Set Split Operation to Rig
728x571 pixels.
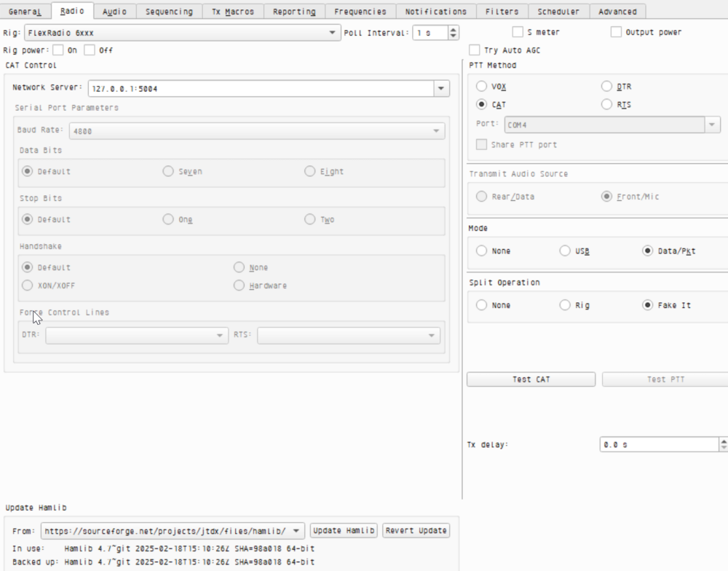[565, 305]
